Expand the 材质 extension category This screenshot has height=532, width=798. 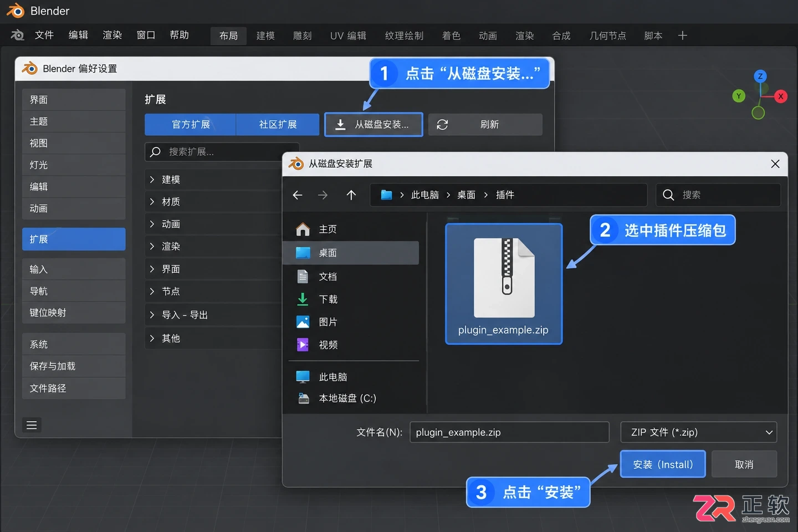(152, 202)
